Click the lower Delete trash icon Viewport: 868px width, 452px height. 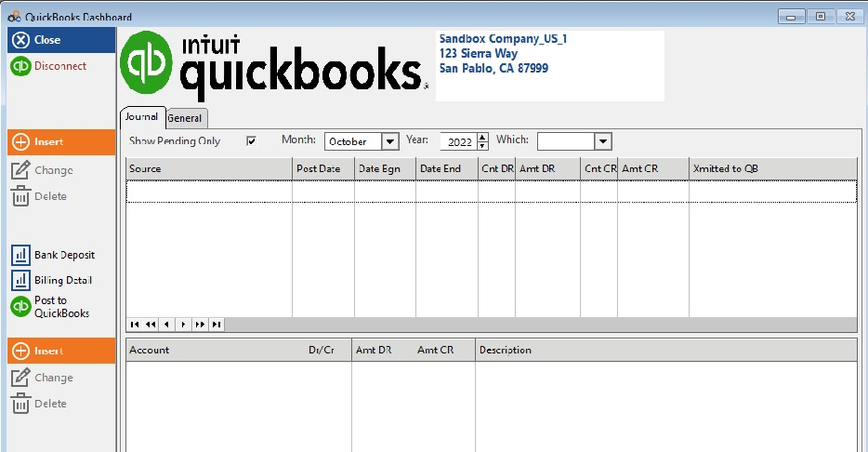pos(20,404)
